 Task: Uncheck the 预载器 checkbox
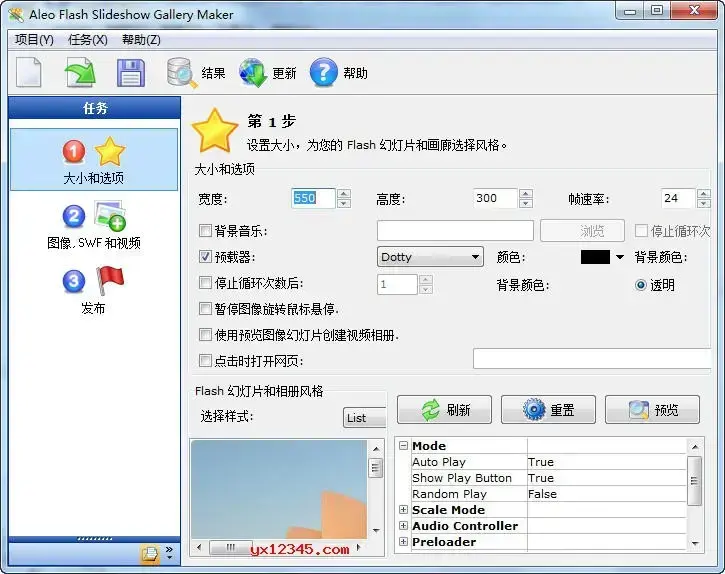coord(205,257)
